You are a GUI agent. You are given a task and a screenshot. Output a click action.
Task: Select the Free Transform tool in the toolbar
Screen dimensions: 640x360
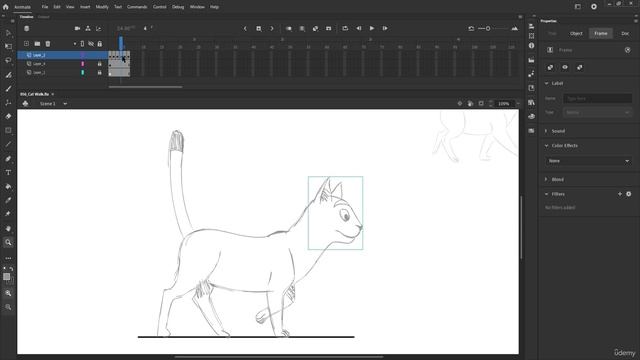tap(8, 47)
